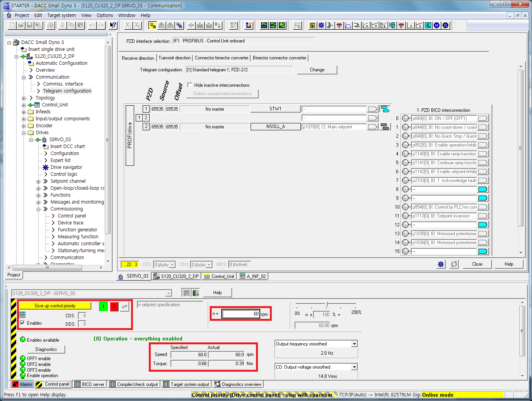532x401 pixels.
Task: Expand the Setpoint channel node
Action: [x=39, y=182]
